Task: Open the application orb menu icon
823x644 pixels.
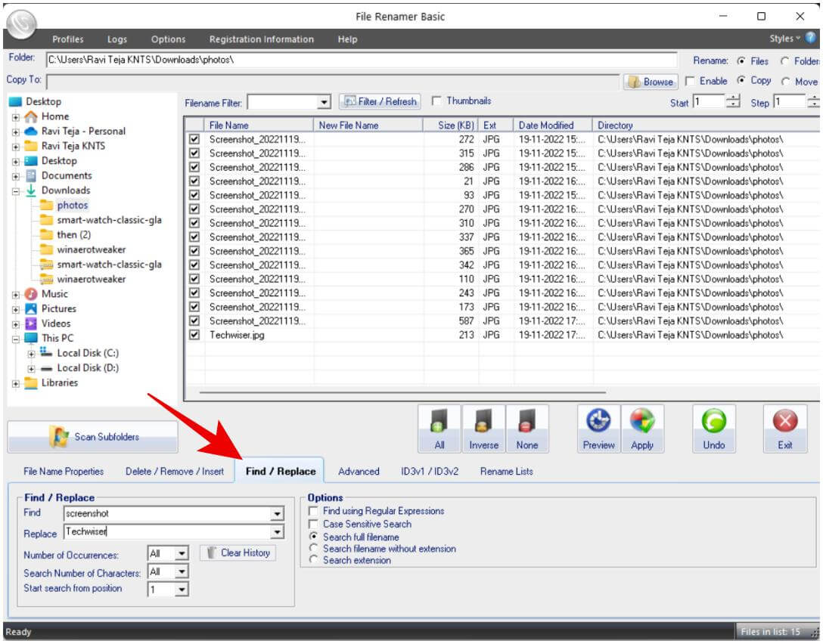Action: pyautogui.click(x=21, y=23)
